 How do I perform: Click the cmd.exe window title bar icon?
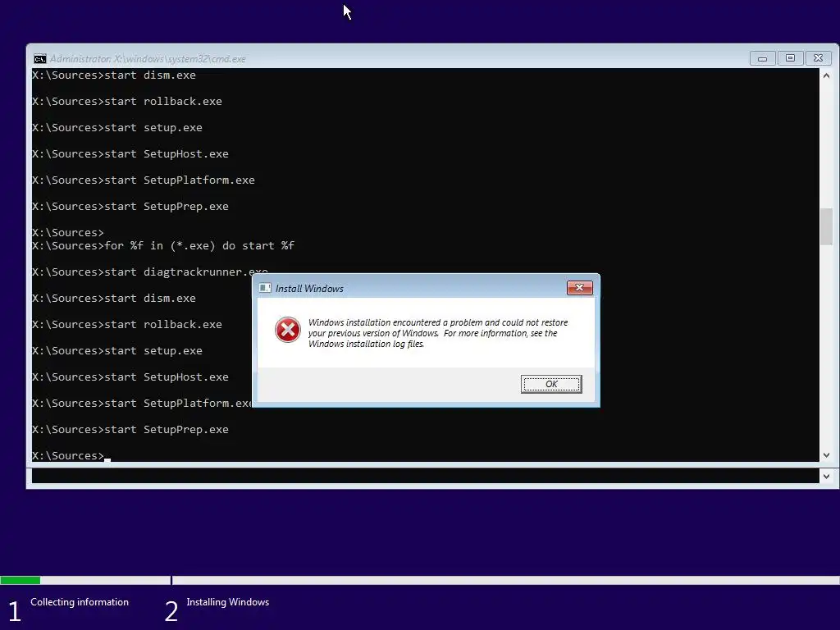click(x=39, y=59)
